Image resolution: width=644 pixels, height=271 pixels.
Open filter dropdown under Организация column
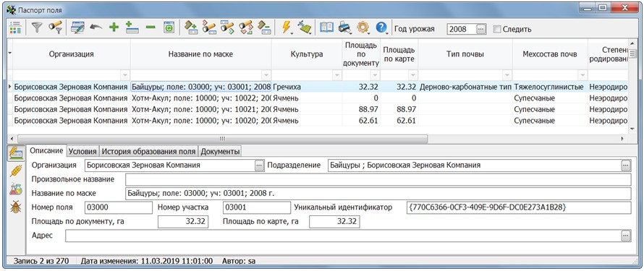125,75
